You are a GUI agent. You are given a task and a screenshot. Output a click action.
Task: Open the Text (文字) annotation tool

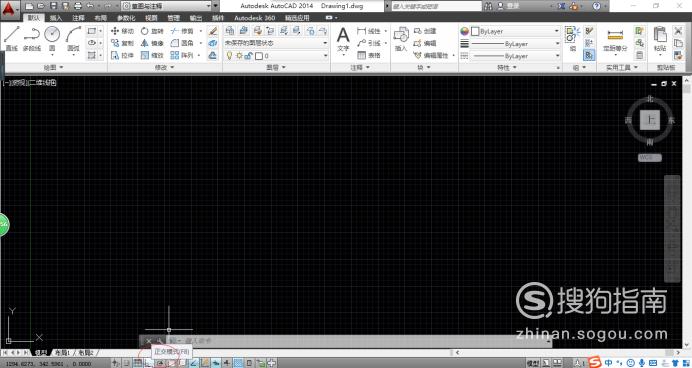pyautogui.click(x=343, y=39)
